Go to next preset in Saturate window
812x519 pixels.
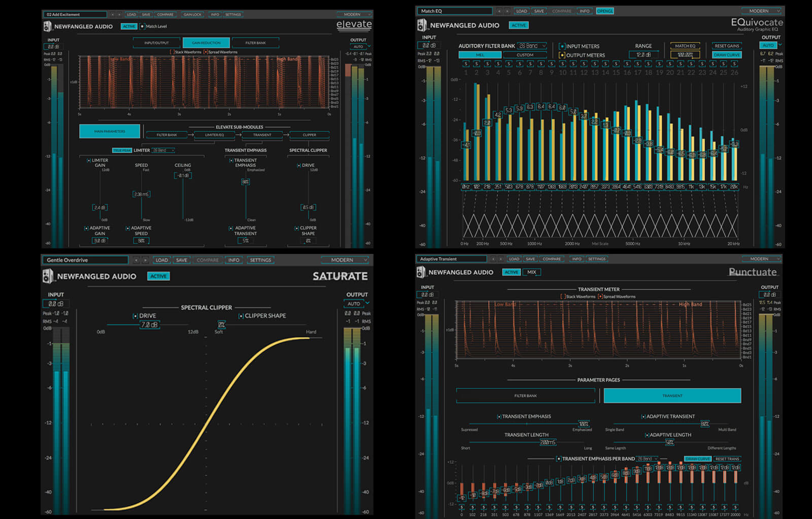(x=145, y=260)
